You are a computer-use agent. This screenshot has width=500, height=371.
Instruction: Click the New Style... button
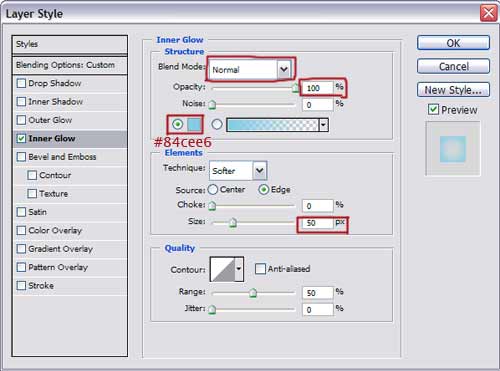[453, 90]
